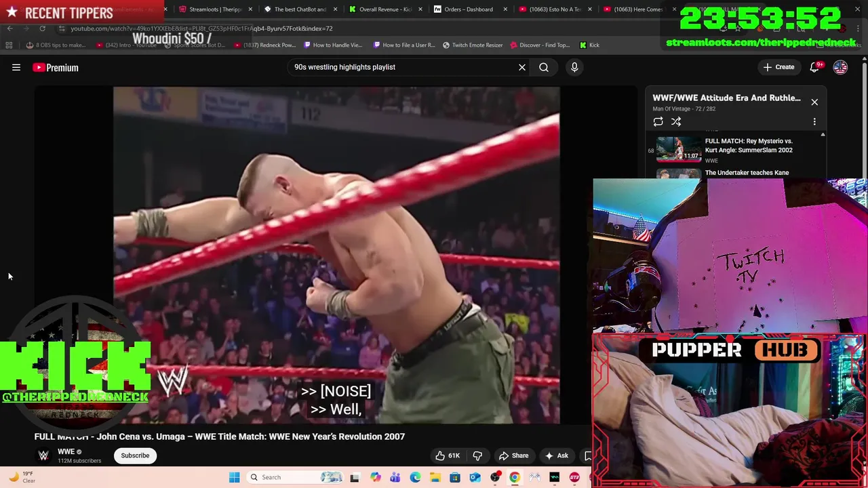Open playlist more options menu
The image size is (868, 488).
click(814, 122)
